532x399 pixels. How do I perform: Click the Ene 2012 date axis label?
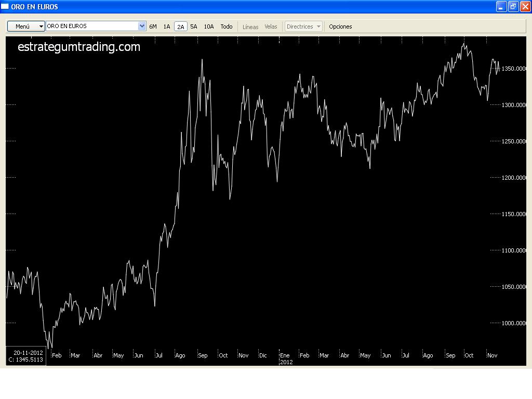tap(286, 358)
